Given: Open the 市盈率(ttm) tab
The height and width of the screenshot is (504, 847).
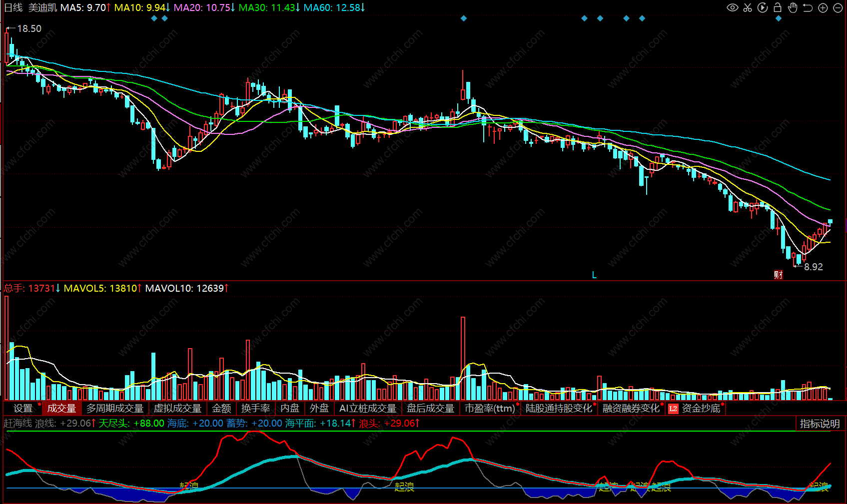Looking at the screenshot, I should (490, 409).
